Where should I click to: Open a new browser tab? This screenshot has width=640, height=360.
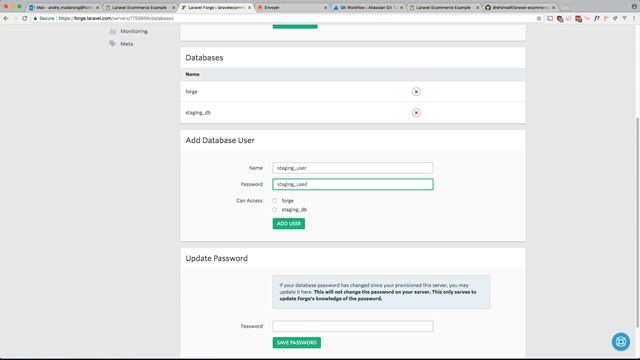[565, 8]
